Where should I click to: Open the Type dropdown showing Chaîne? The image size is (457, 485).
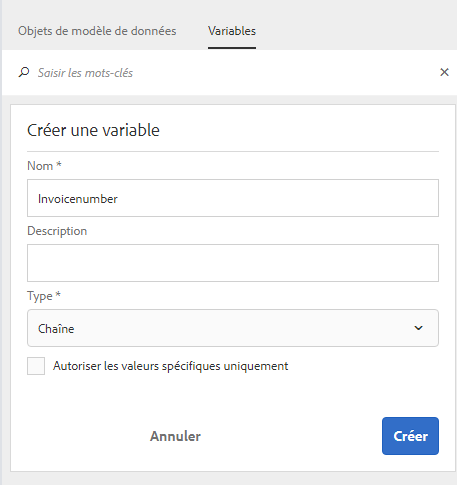[x=233, y=328]
